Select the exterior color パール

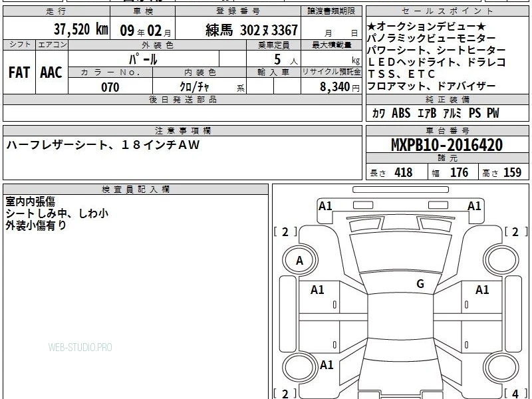point(143,60)
